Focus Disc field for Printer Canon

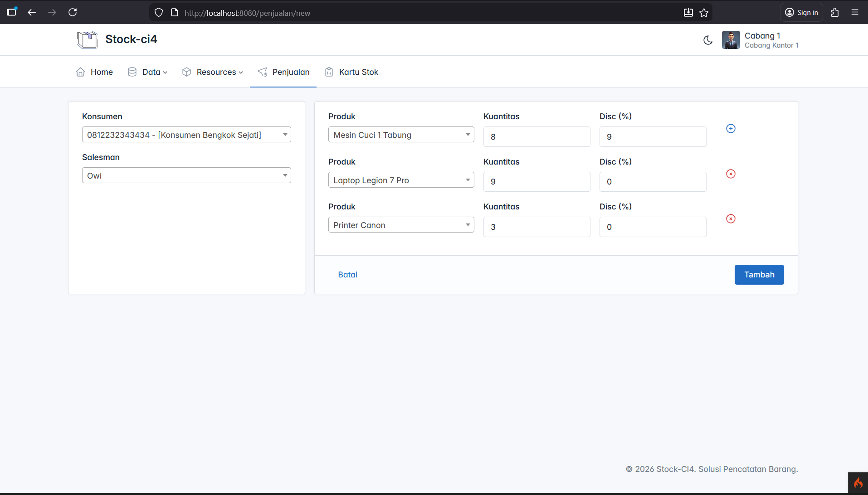click(653, 227)
